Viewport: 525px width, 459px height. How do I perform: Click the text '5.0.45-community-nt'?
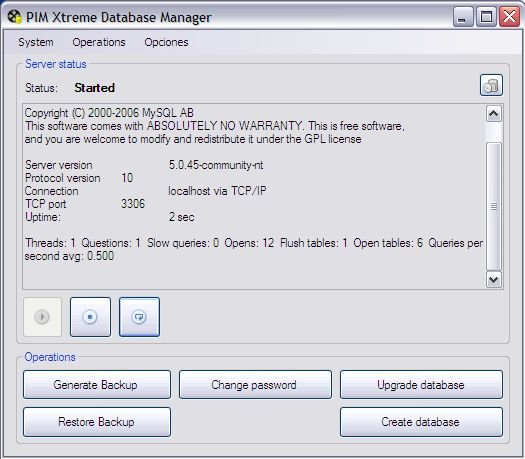click(216, 165)
